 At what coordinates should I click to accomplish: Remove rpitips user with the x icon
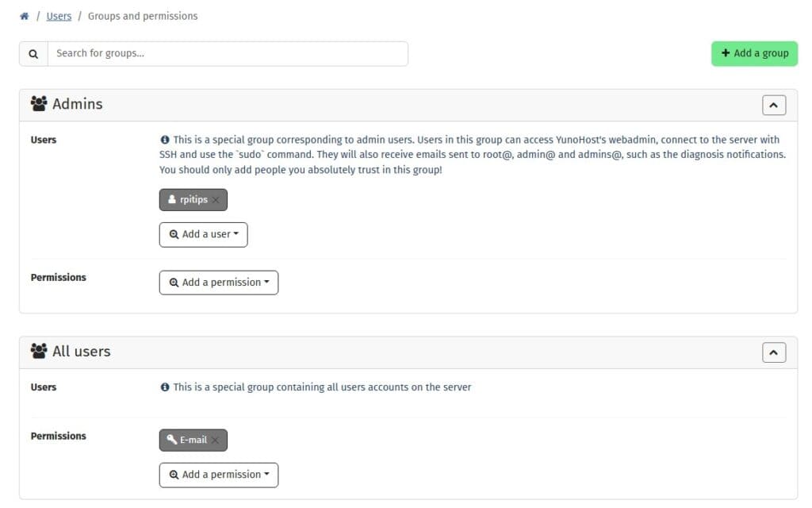tap(216, 199)
